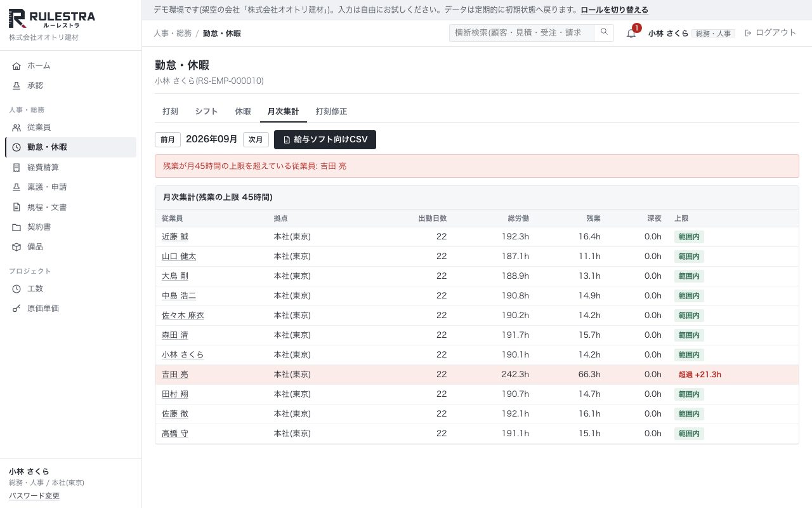
Task: Select the 月次集計 tab
Action: coord(283,111)
